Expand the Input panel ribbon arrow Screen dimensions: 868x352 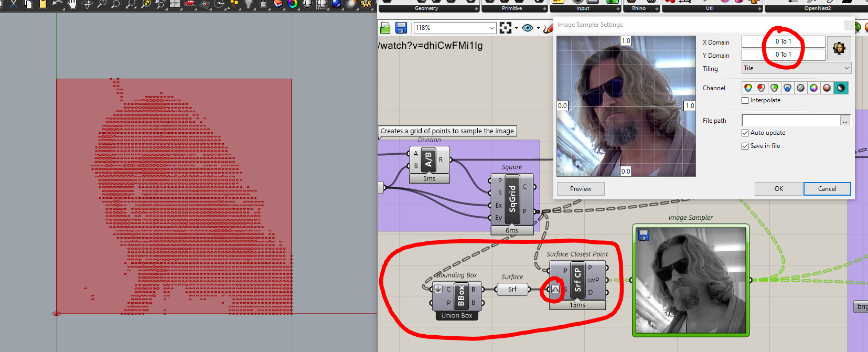(x=618, y=9)
